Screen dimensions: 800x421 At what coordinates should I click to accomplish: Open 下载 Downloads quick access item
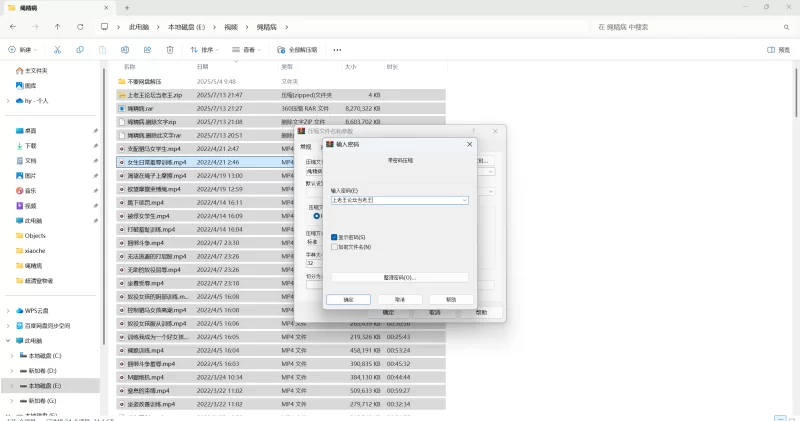(27, 146)
